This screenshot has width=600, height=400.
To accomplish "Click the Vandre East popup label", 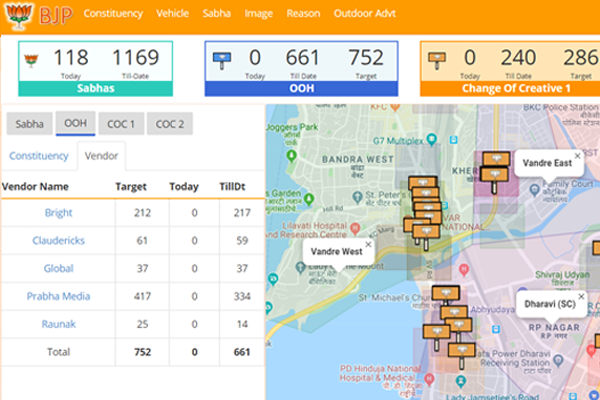I will click(547, 163).
